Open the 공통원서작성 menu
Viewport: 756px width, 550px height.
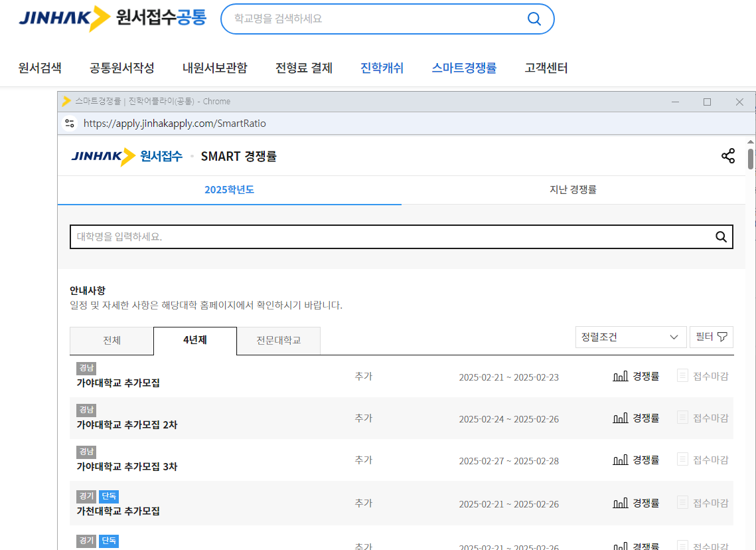[x=122, y=68]
